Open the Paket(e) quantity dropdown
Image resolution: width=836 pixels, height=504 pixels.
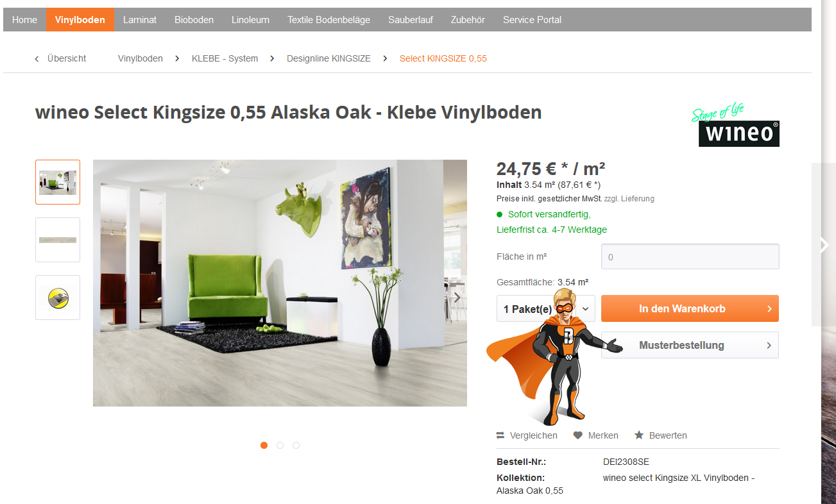(x=546, y=308)
